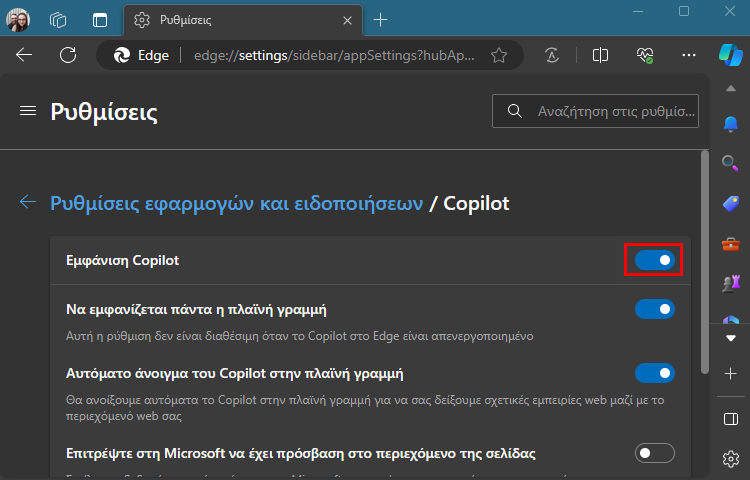Open the sidebar Shopping tag icon
This screenshot has width=750, height=480.
click(x=730, y=204)
